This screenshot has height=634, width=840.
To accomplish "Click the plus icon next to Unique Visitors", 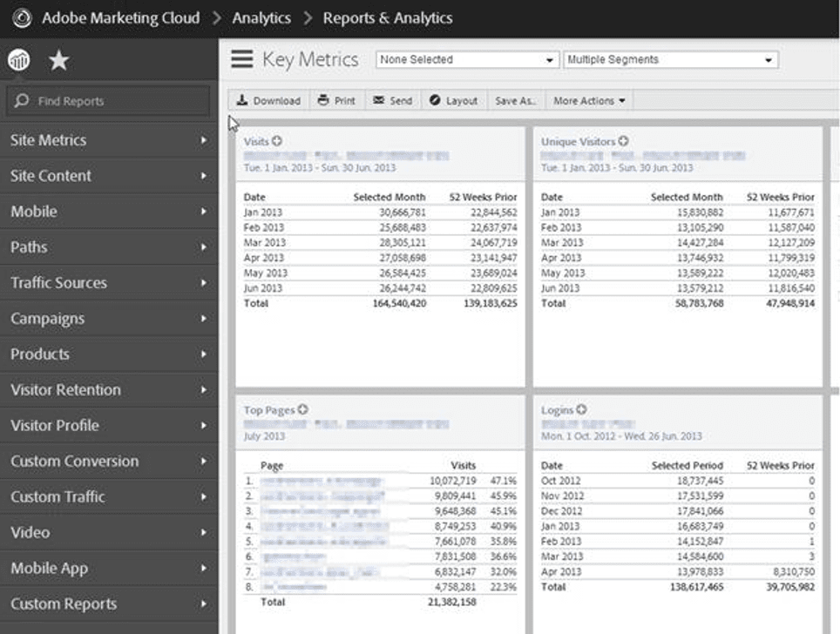I will (623, 141).
